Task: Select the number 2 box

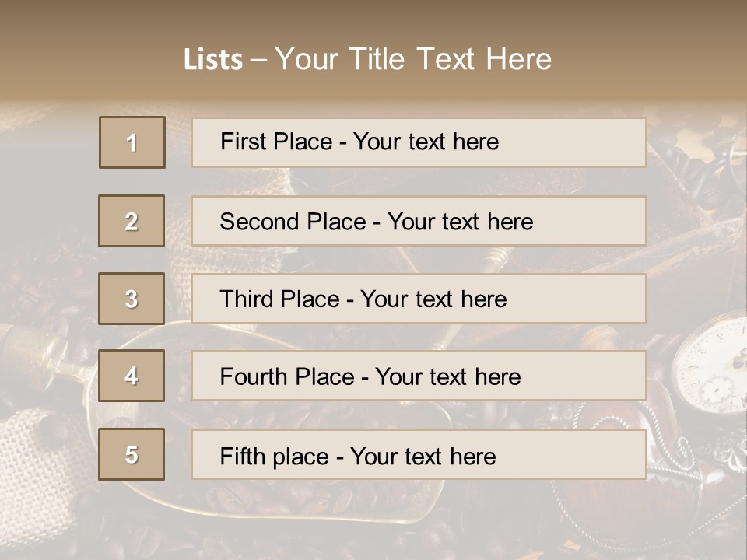Action: pyautogui.click(x=132, y=221)
